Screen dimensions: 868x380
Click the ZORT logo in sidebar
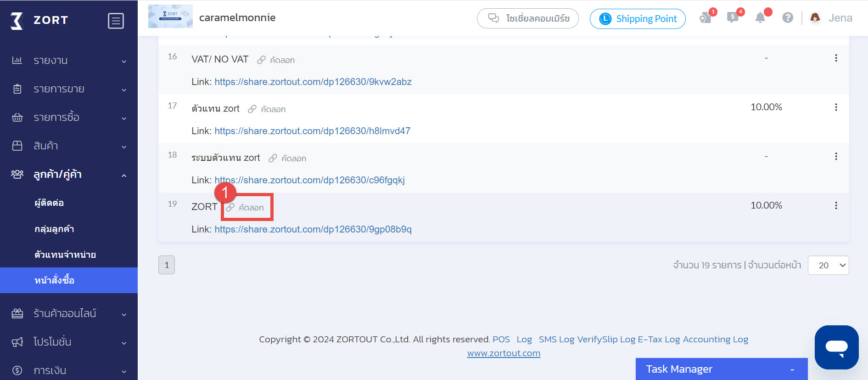(x=39, y=21)
